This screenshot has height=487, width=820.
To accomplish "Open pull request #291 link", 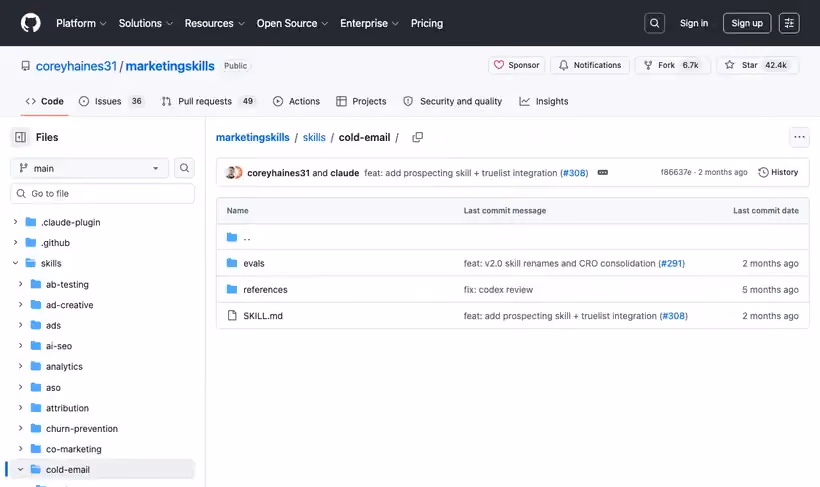I will [671, 263].
